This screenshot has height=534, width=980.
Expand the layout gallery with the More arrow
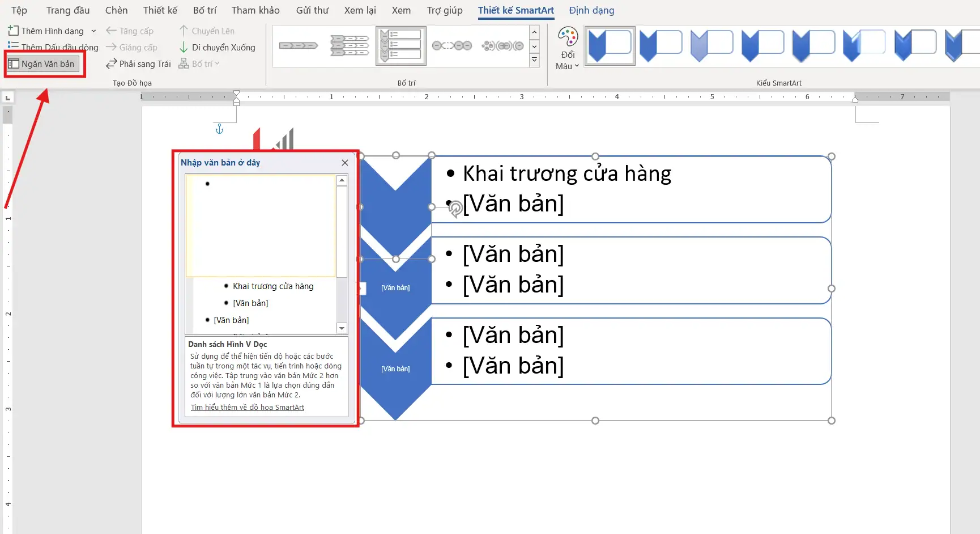[533, 60]
